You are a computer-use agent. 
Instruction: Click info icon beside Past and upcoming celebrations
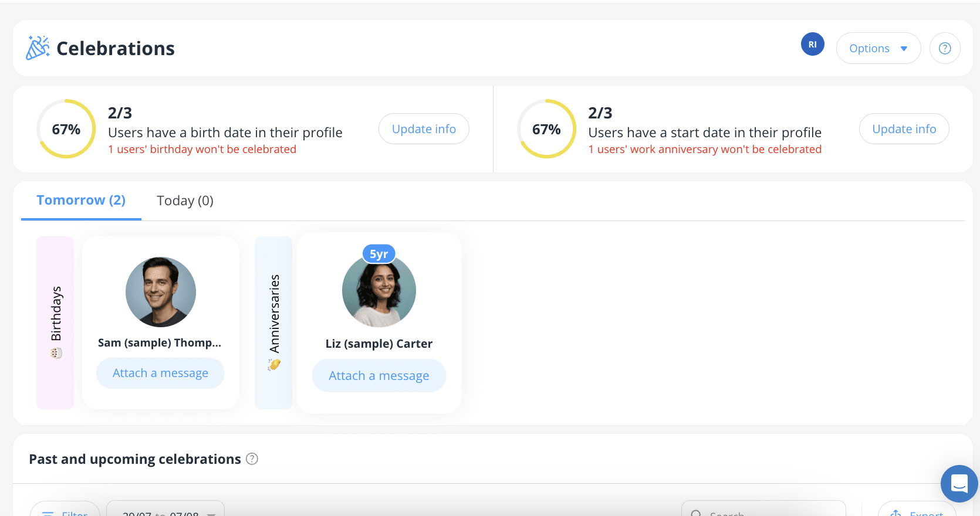252,459
